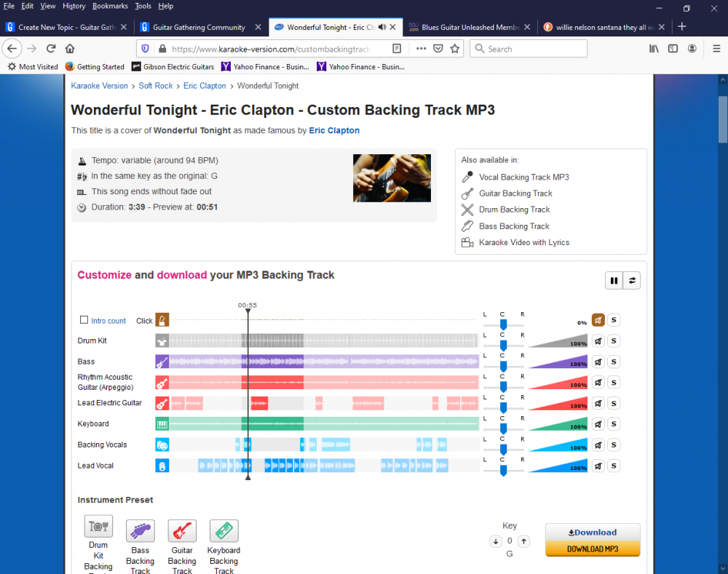The width and height of the screenshot is (728, 574).
Task: Toggle reader view in address bar
Action: (397, 49)
